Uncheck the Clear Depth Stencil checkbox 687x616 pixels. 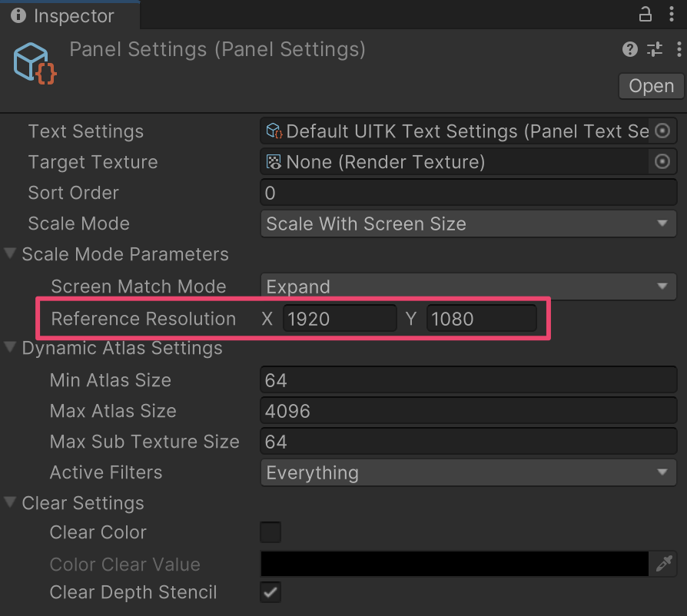[x=270, y=592]
